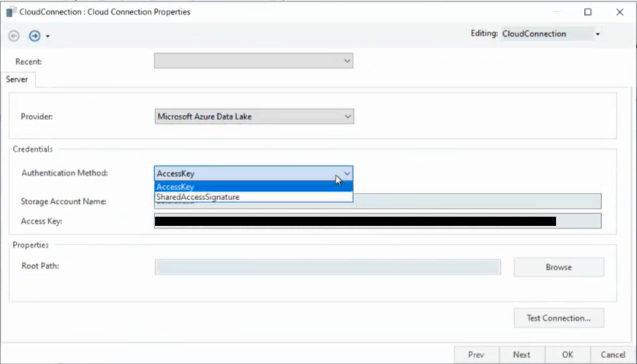Screen dimensions: 637x364
Task: Click the Test Connection button
Action: coord(558,317)
